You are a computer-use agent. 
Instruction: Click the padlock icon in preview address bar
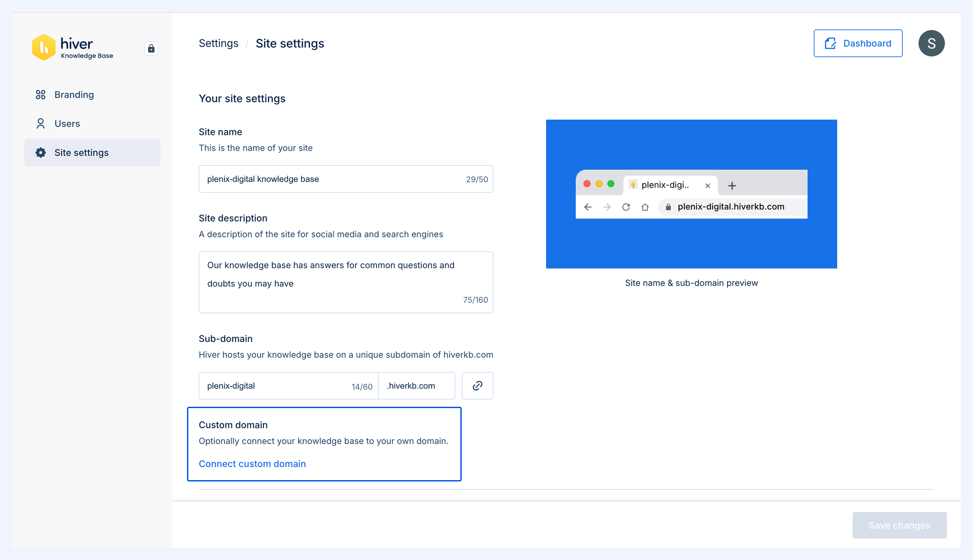tap(668, 207)
